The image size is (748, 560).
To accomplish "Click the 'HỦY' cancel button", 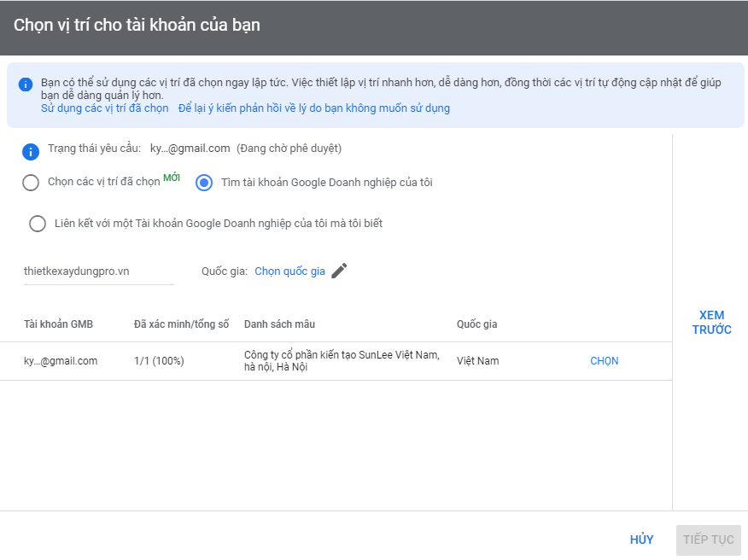I will tap(641, 540).
